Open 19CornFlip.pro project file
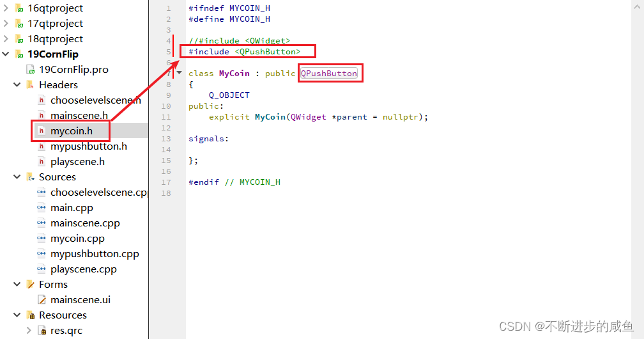This screenshot has width=644, height=339. 74,70
